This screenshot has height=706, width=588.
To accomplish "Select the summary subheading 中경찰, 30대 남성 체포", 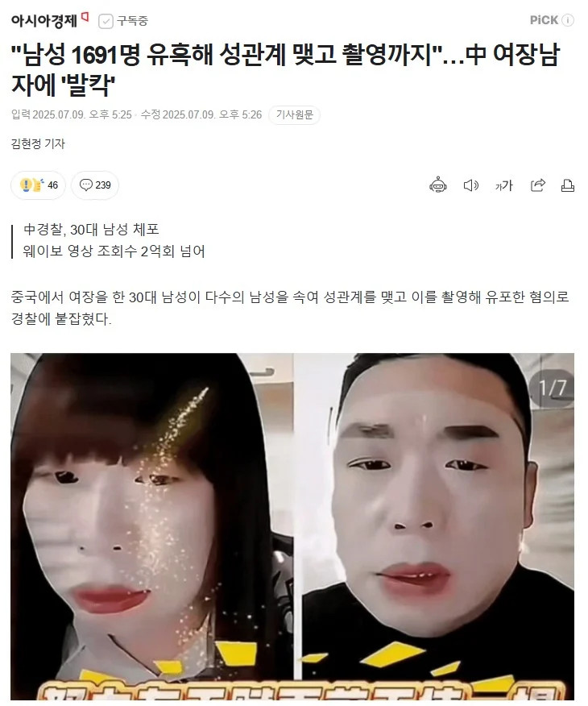I will click(x=91, y=229).
